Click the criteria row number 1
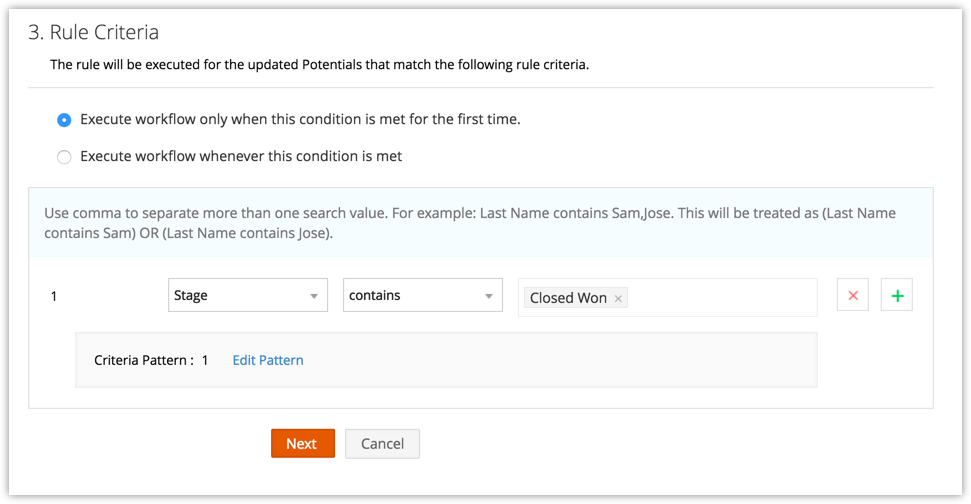Image resolution: width=971 pixels, height=504 pixels. (54, 296)
